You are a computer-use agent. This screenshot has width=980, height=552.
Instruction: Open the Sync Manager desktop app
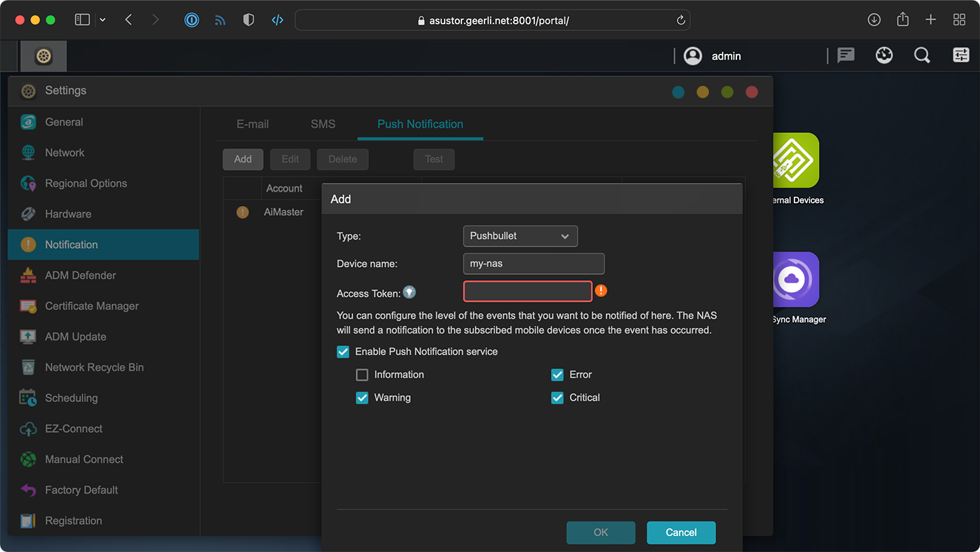[x=796, y=280]
